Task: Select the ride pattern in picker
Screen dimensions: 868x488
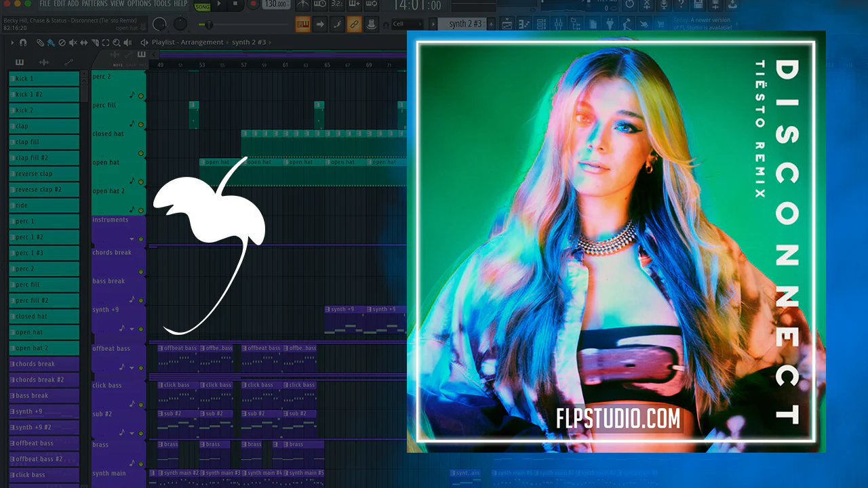Action: click(43, 205)
